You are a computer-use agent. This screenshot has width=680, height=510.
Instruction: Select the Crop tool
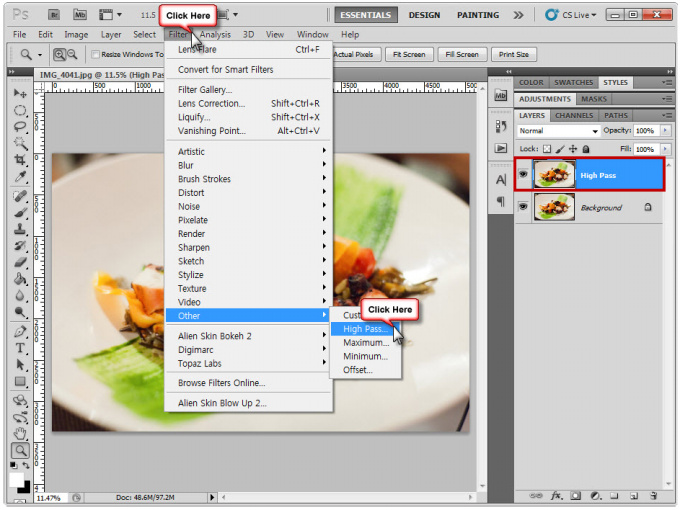20,160
